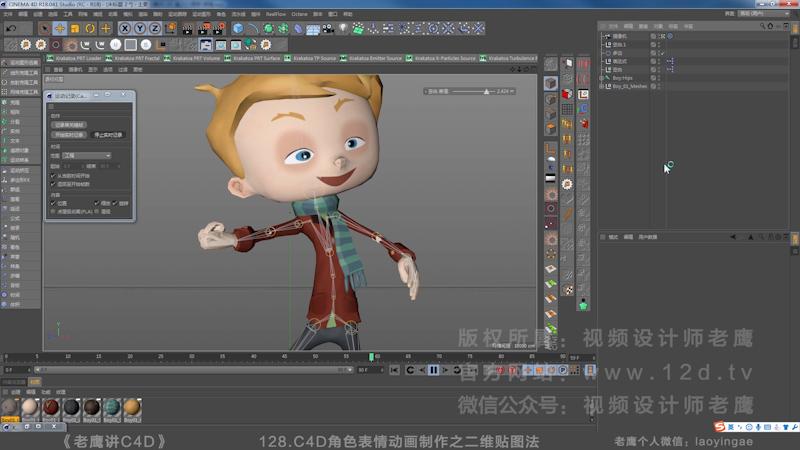This screenshot has width=800, height=450.
Task: Open the Krakatoa PRT Loader tab
Action: pos(74,59)
